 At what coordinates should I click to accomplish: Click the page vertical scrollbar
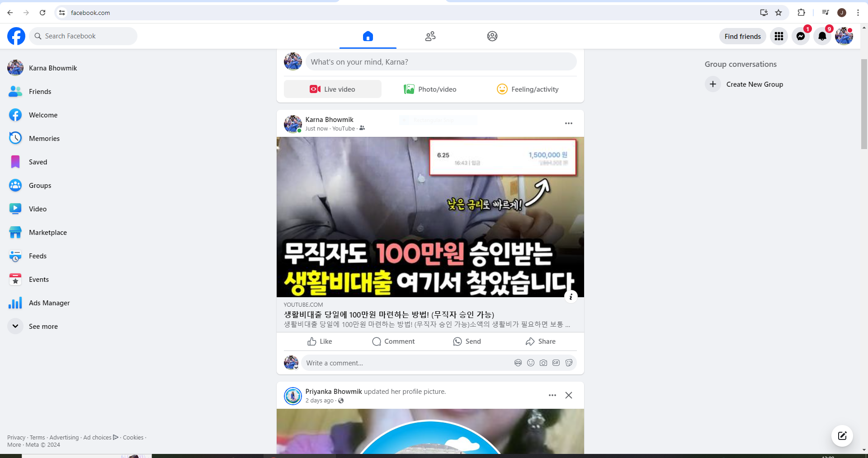[x=864, y=104]
